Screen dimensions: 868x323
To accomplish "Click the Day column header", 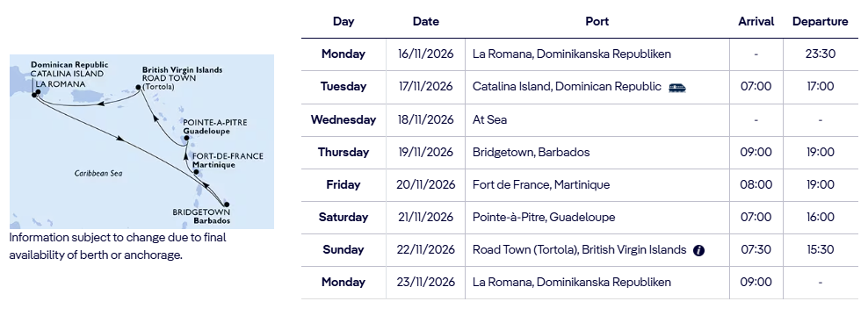I will [344, 22].
